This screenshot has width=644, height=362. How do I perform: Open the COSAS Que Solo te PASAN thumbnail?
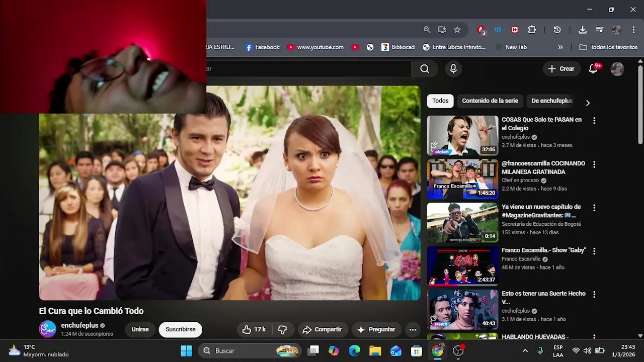(462, 136)
